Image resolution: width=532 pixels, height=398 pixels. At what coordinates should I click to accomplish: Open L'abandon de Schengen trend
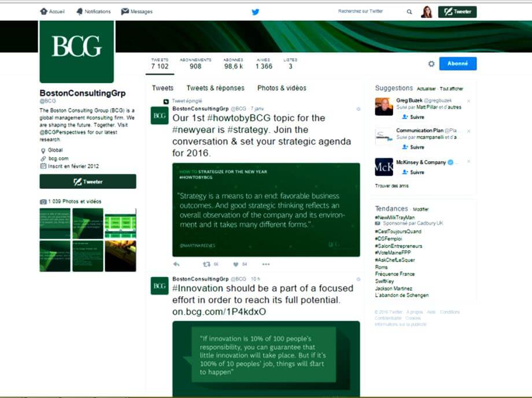pyautogui.click(x=402, y=295)
